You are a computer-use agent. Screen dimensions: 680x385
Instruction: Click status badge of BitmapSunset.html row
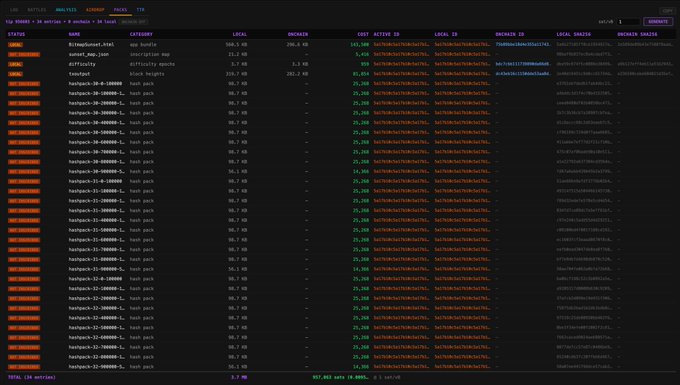[15, 45]
